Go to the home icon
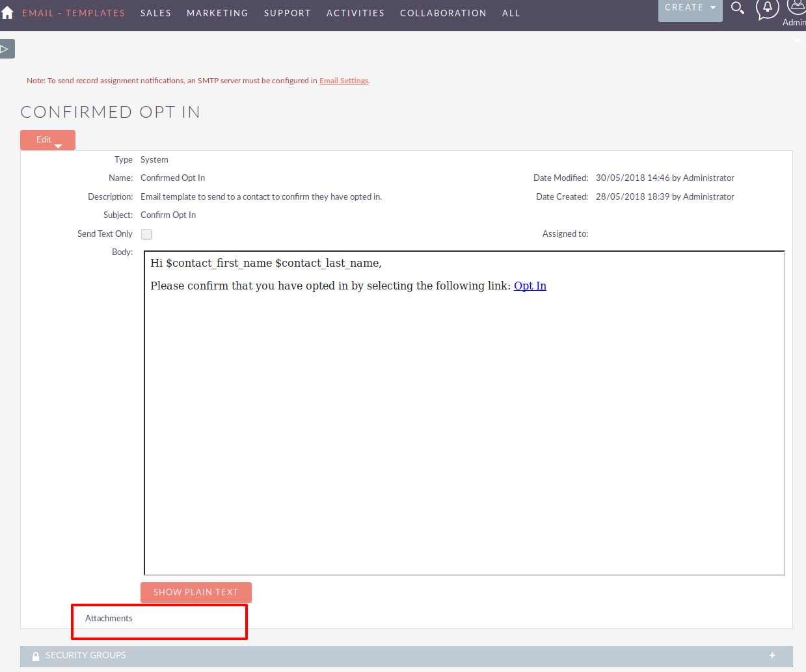Viewport: 806px width, 672px height. point(7,13)
